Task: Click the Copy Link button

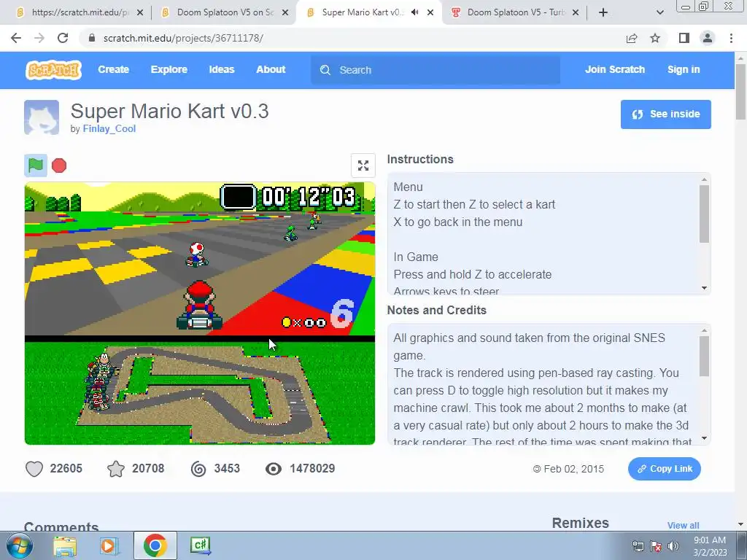Action: pos(664,469)
